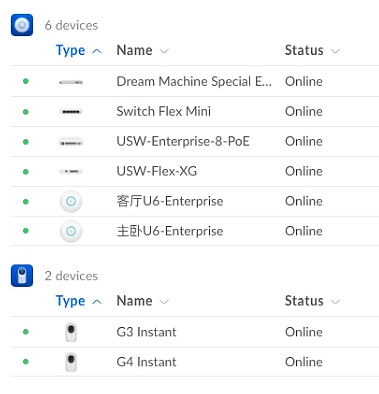Screen dimensions: 379x394
Task: Sort camera devices by Status column
Action: coord(312,301)
